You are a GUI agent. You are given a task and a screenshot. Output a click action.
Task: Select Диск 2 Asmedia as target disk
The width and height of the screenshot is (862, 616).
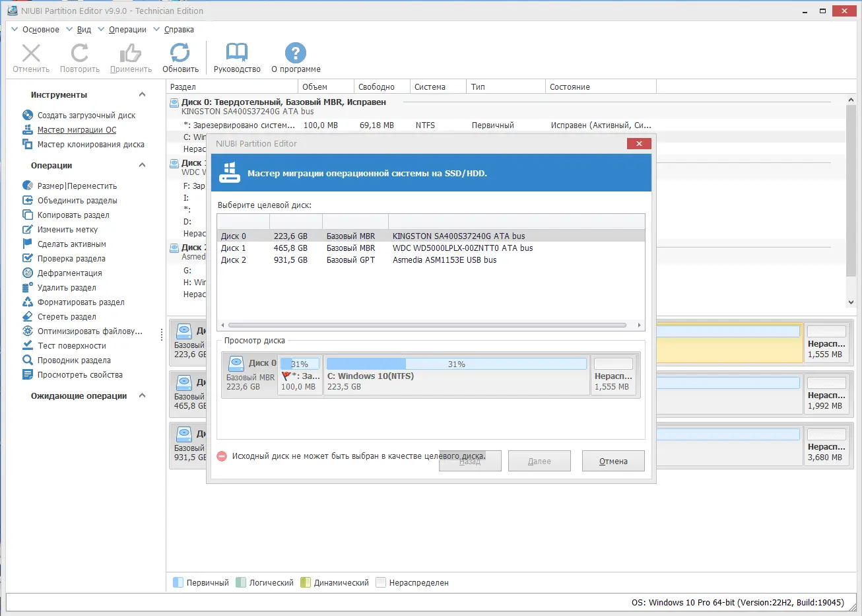[430, 259]
